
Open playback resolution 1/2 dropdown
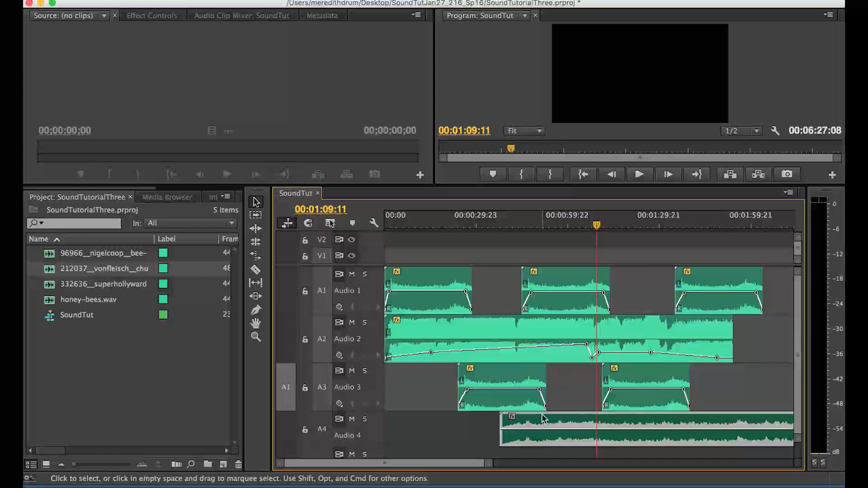tap(741, 131)
